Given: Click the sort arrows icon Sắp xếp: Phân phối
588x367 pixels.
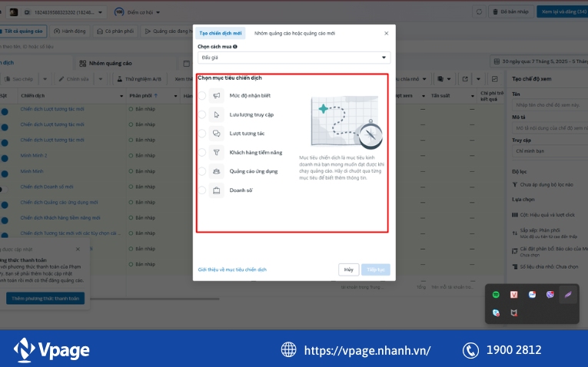Looking at the screenshot, I should [515, 233].
